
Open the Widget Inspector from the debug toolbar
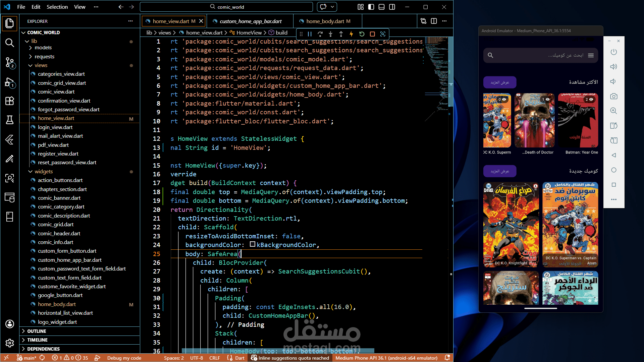pos(383,34)
